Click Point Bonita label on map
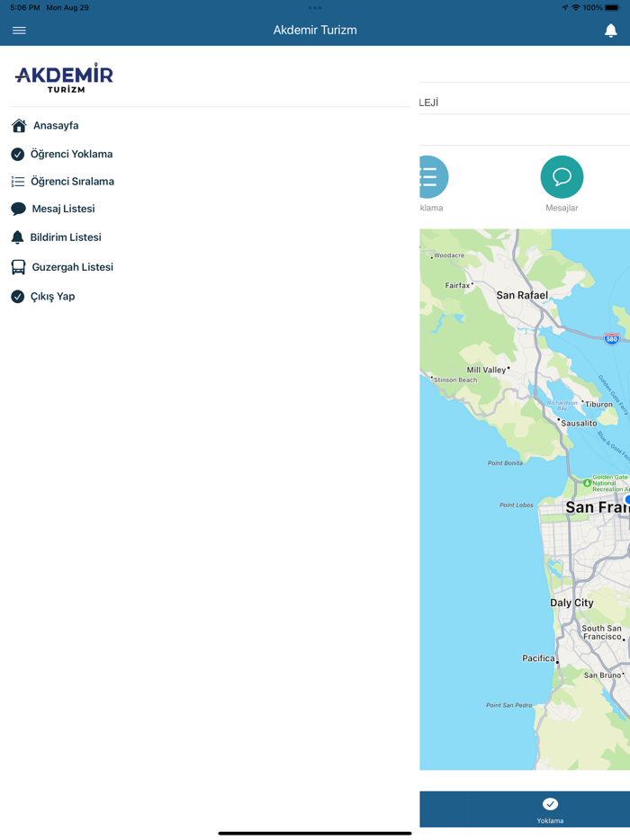The width and height of the screenshot is (630, 840). pyautogui.click(x=505, y=463)
